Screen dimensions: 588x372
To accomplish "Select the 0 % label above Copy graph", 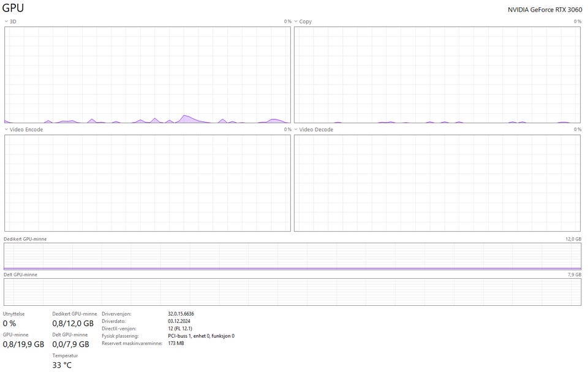I will coord(578,21).
